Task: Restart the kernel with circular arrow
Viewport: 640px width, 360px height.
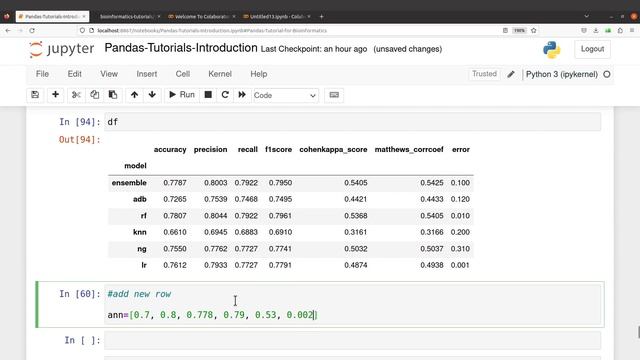Action: (x=225, y=95)
